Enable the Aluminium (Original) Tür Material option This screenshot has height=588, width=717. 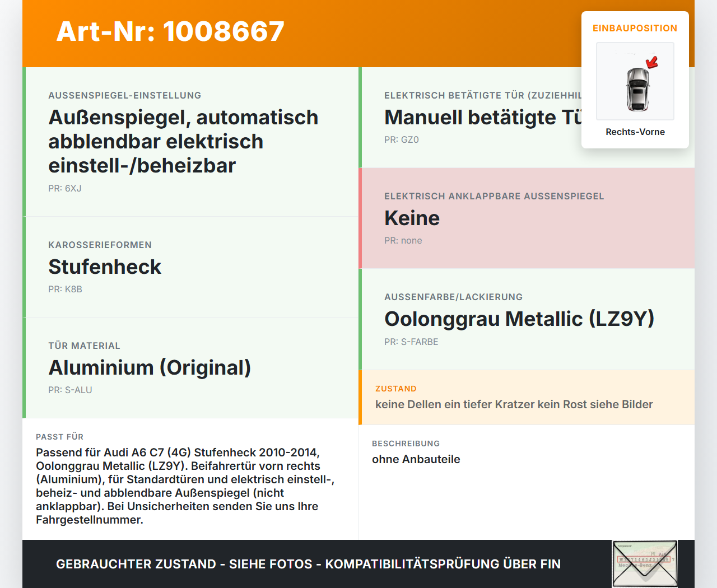point(150,368)
